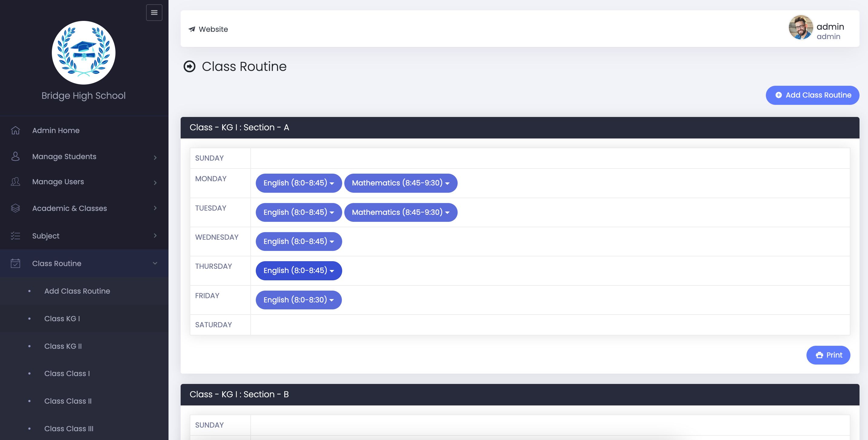Select Class Routine in sidebar
Image resolution: width=868 pixels, height=440 pixels.
coord(84,263)
